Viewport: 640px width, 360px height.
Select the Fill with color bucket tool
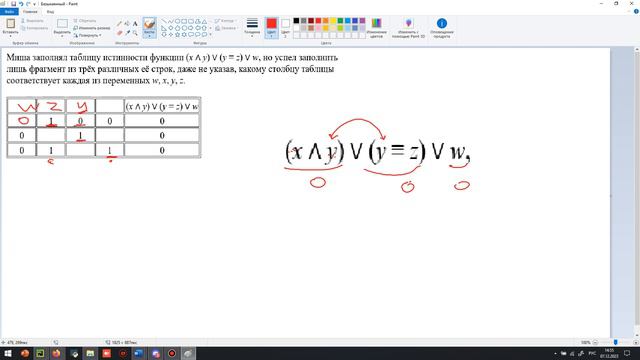tap(127, 24)
